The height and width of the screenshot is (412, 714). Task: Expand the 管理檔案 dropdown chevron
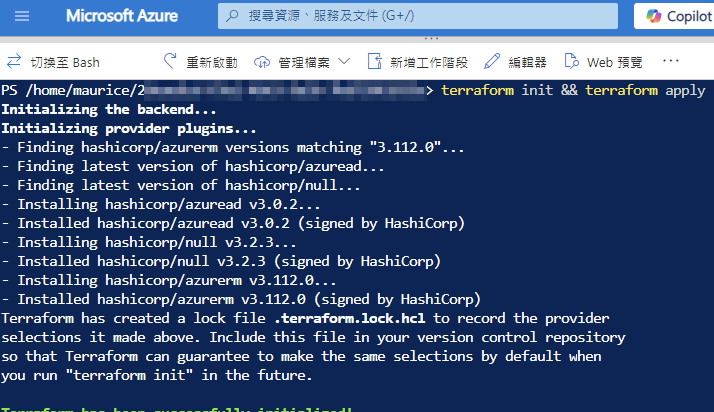(x=344, y=62)
